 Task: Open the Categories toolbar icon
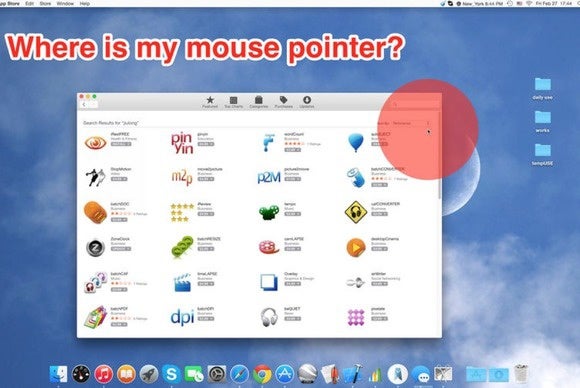tap(259, 102)
